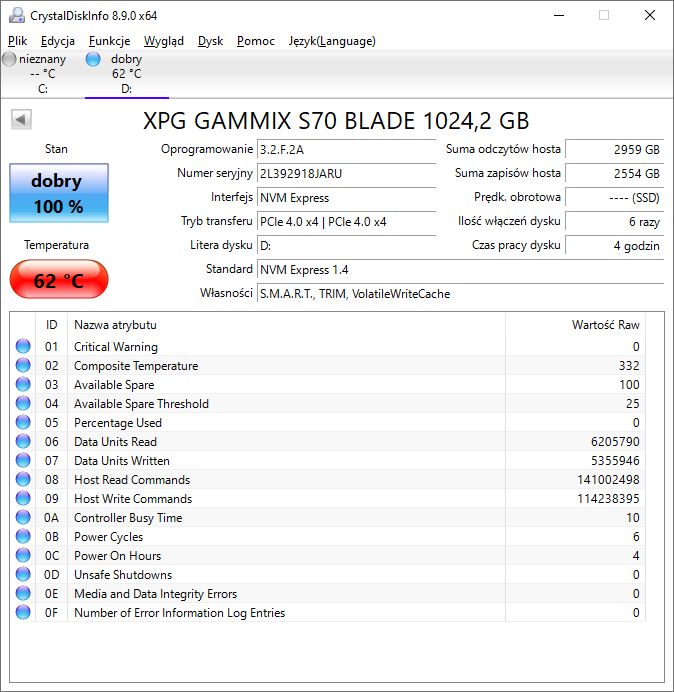Click the blue icon for Unsafe Shutdowns
This screenshot has width=674, height=692.
tap(23, 574)
